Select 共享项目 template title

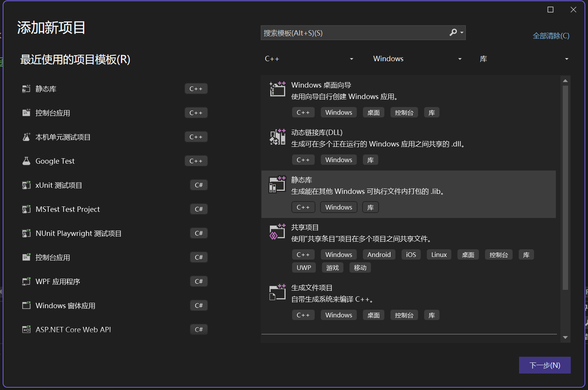(305, 227)
